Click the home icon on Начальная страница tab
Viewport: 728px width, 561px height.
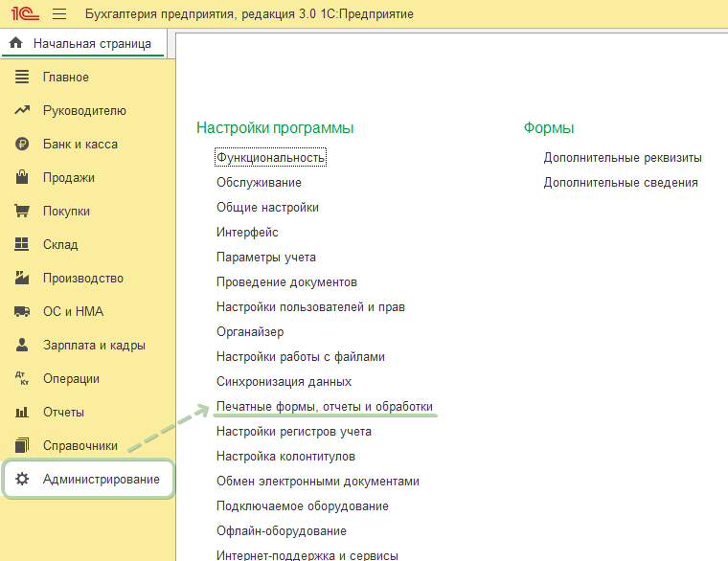[x=15, y=43]
